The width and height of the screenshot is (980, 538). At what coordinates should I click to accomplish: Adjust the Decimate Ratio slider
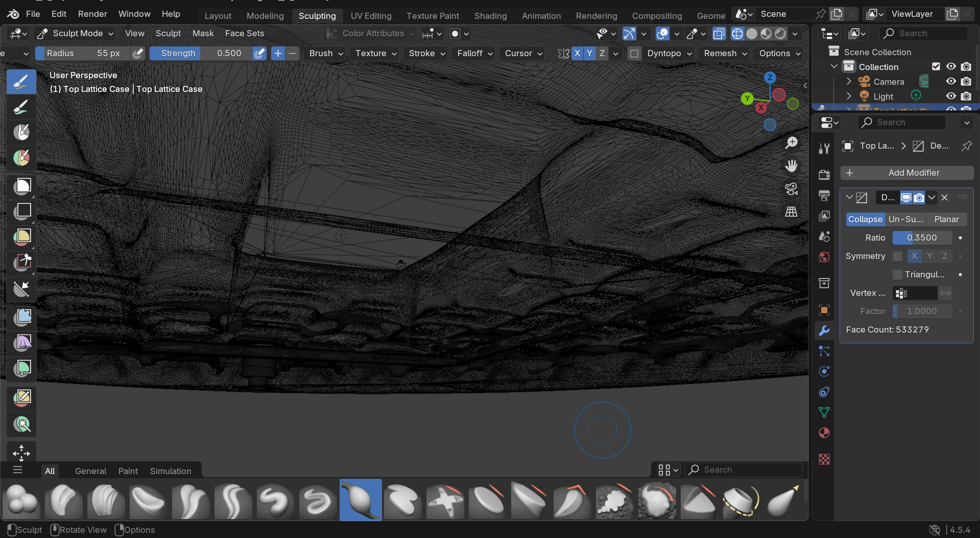(x=922, y=238)
